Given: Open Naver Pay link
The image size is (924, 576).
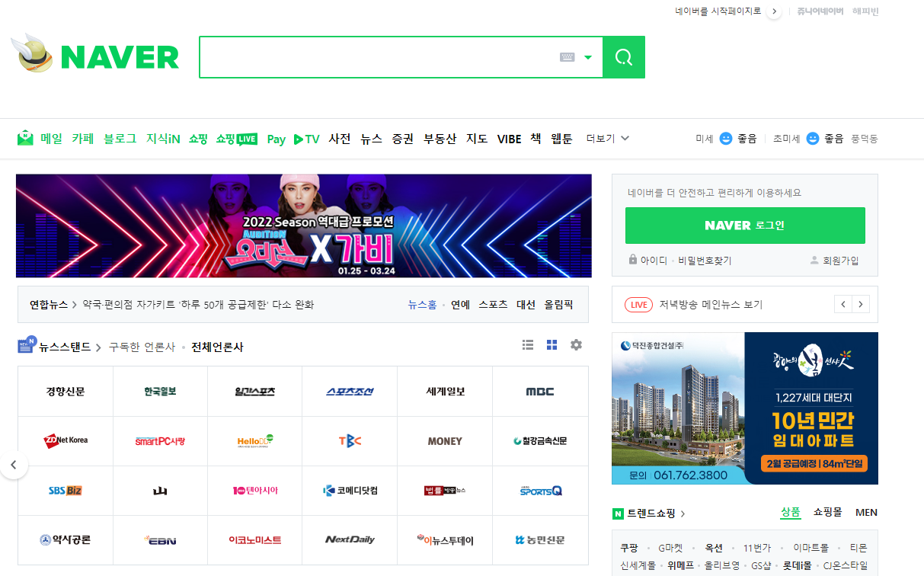Looking at the screenshot, I should 277,139.
